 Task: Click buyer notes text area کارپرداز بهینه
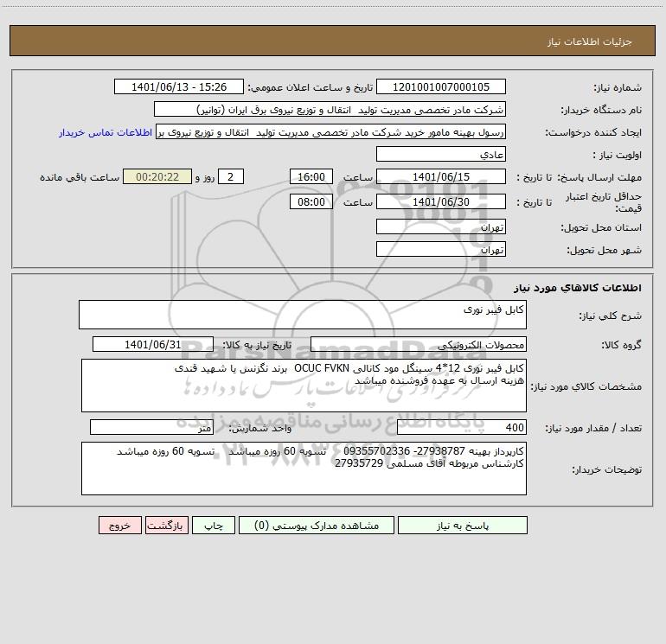[304, 469]
